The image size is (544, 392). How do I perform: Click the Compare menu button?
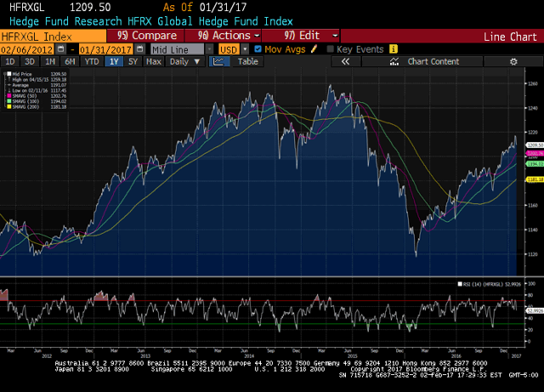click(x=145, y=36)
